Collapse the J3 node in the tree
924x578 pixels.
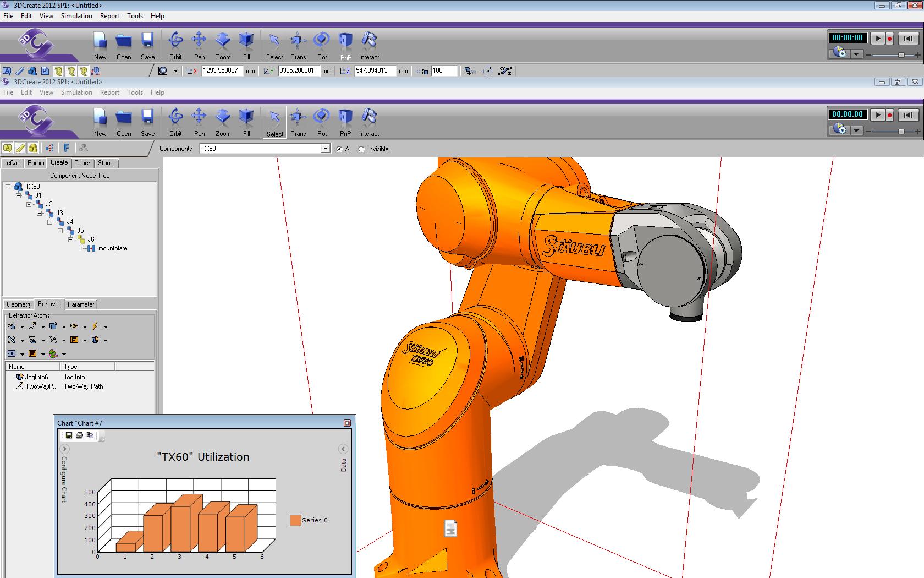(x=40, y=213)
